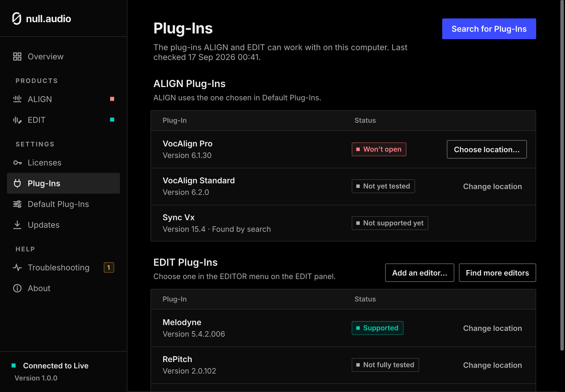Viewport: 565px width, 392px height.
Task: Click the green status dot beside EDIT
Action: 112,120
